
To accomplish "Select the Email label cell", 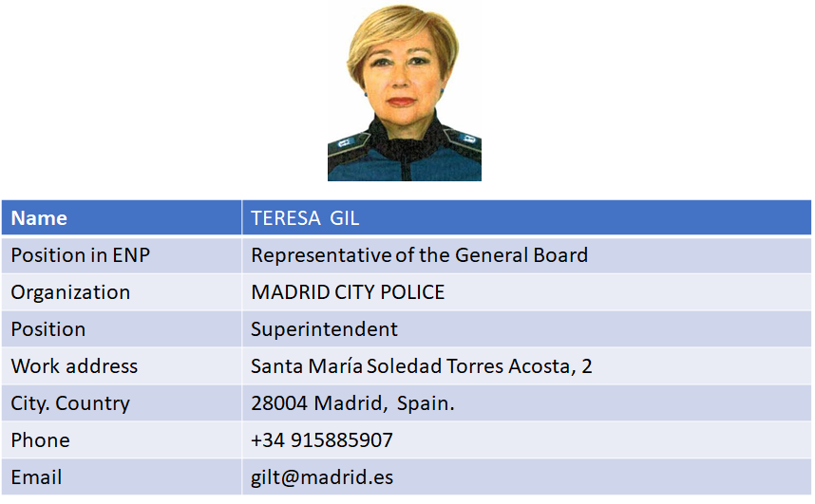I will 122,477.
